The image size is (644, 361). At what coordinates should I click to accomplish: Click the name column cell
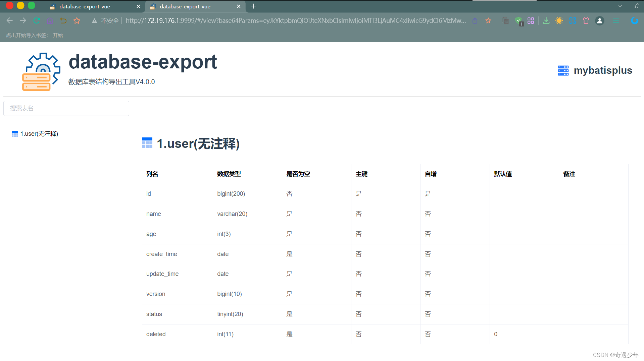tap(178, 214)
